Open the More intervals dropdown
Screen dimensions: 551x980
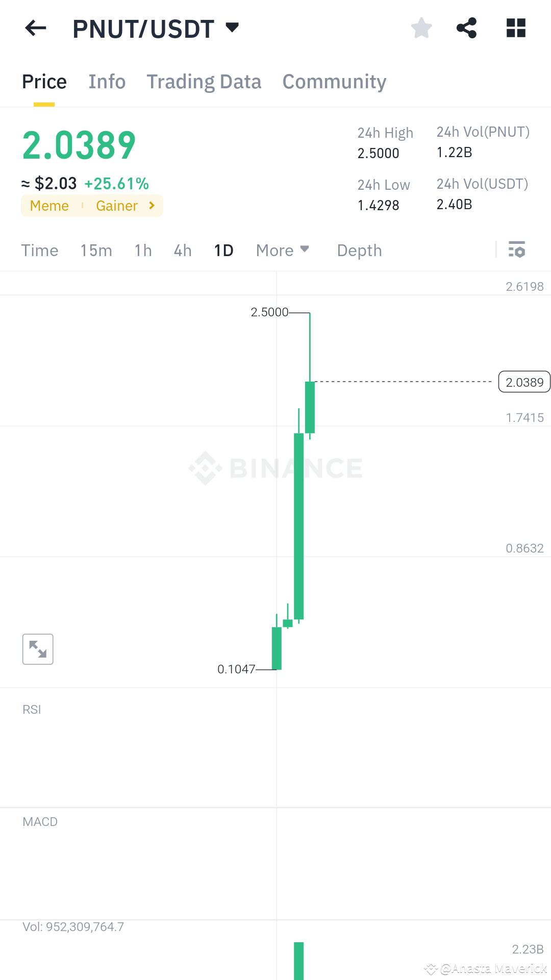282,250
